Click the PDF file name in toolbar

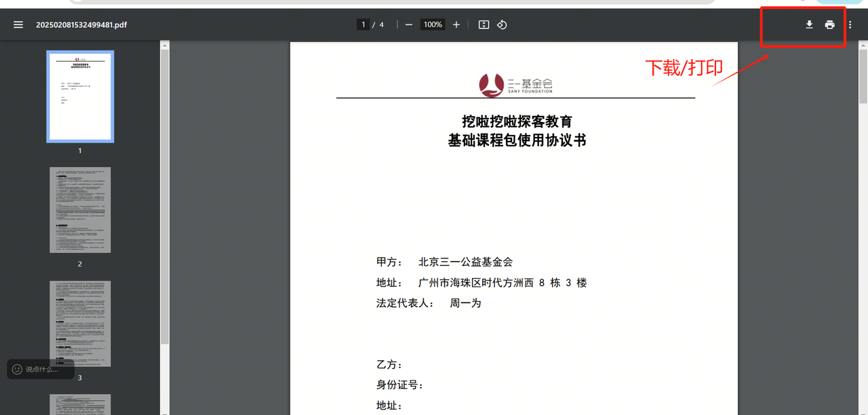(81, 25)
